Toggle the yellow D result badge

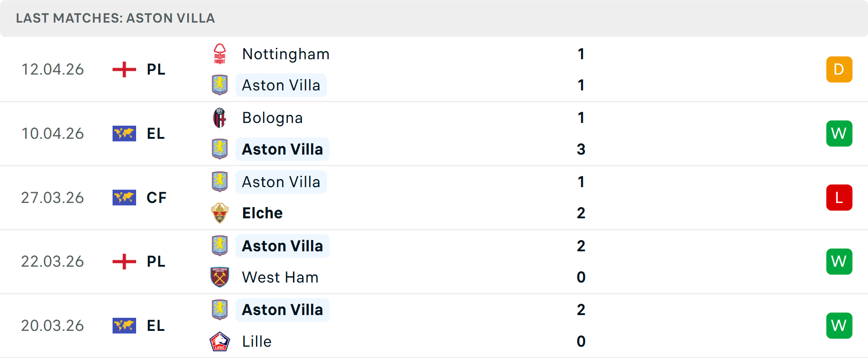click(839, 69)
